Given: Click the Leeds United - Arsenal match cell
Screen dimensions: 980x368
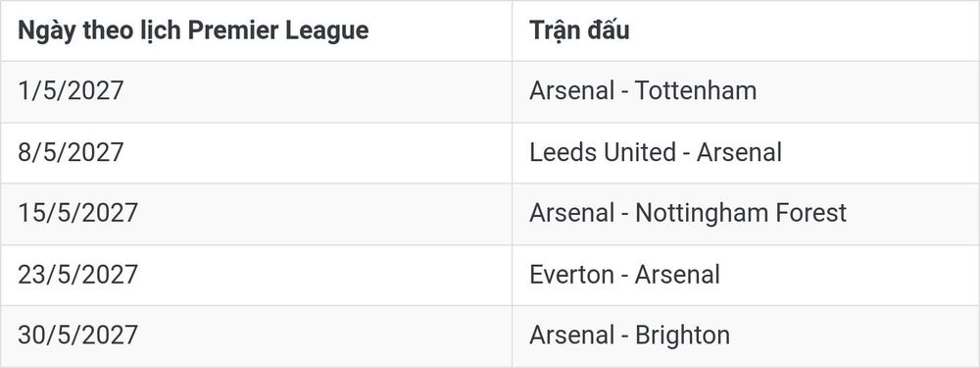Looking at the screenshot, I should pyautogui.click(x=746, y=153).
